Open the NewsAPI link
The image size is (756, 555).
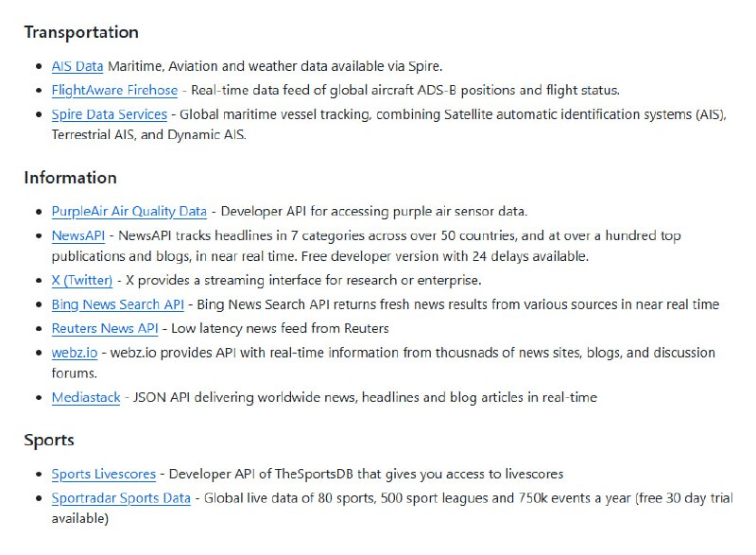[x=77, y=235]
